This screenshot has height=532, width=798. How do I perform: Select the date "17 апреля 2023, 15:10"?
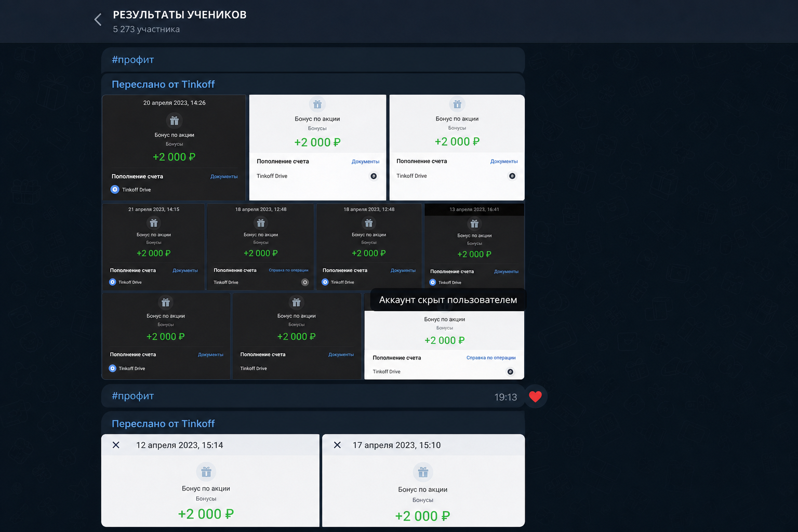tap(397, 445)
